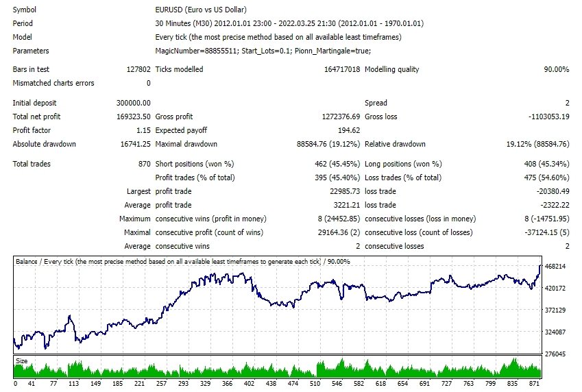Click the Maximal consecutive profit value 29164.36 (2)
This screenshot has height=392, width=582.
point(339,233)
